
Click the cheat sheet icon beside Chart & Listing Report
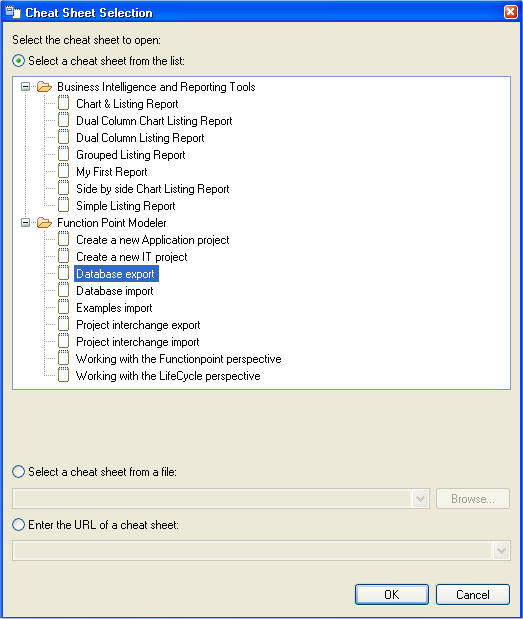coord(64,103)
